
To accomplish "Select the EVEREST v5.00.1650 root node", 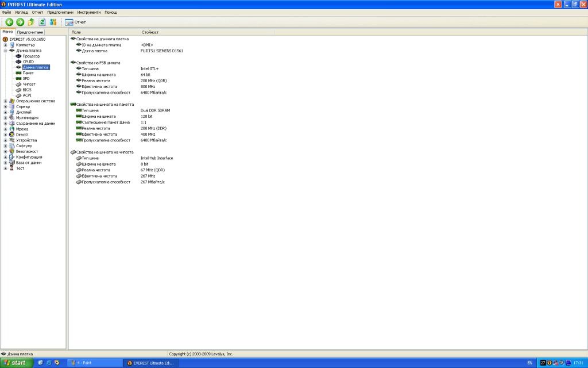I will 28,39.
